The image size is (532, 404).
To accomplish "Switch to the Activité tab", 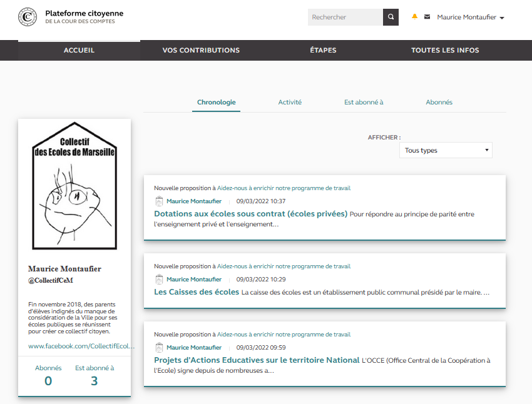I will pyautogui.click(x=290, y=102).
